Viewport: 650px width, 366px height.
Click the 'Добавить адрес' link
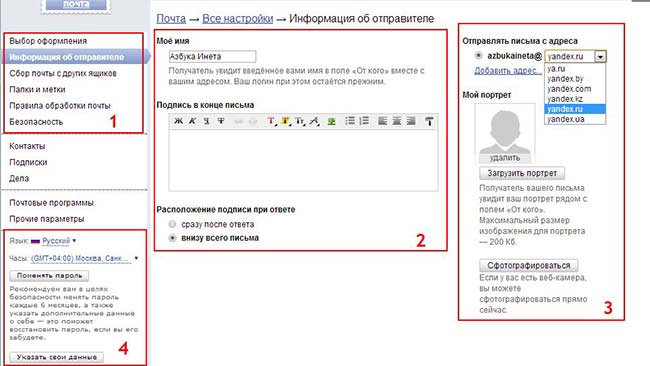click(508, 70)
